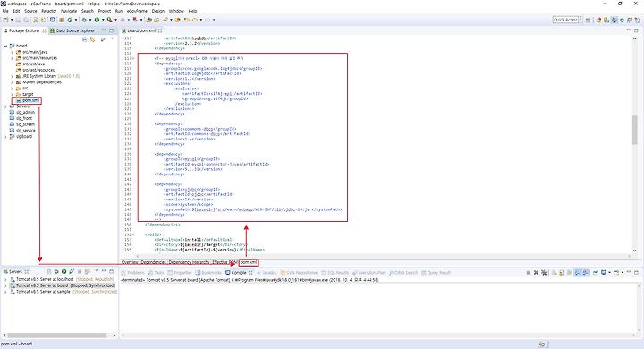
Task: Expand the board project tree node
Action: pyautogui.click(x=5, y=46)
